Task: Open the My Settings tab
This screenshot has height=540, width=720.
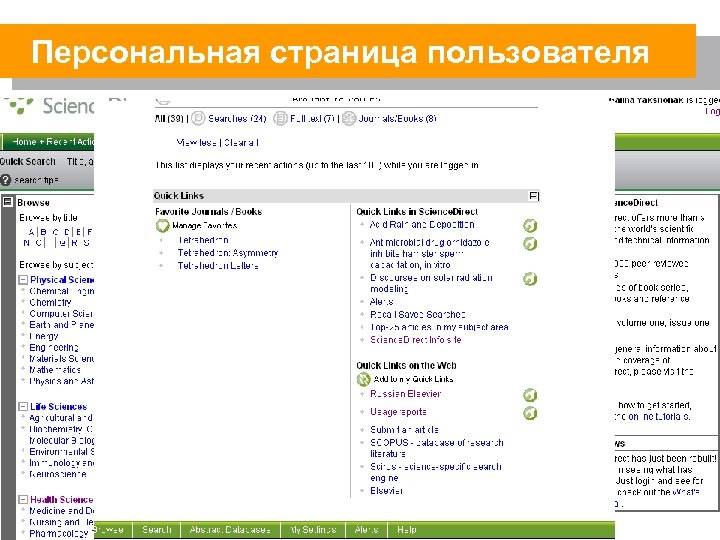Action: coord(313,529)
